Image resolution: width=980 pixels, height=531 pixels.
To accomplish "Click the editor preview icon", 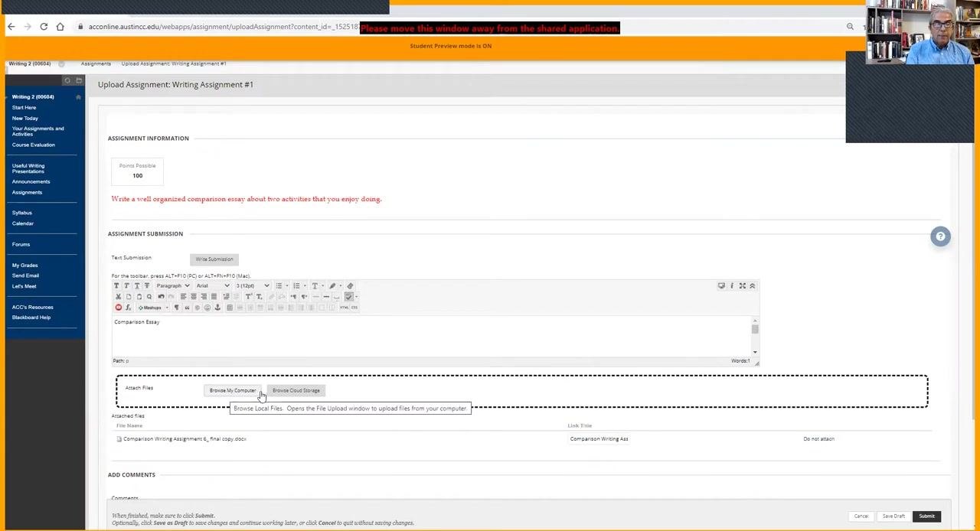I will (721, 285).
